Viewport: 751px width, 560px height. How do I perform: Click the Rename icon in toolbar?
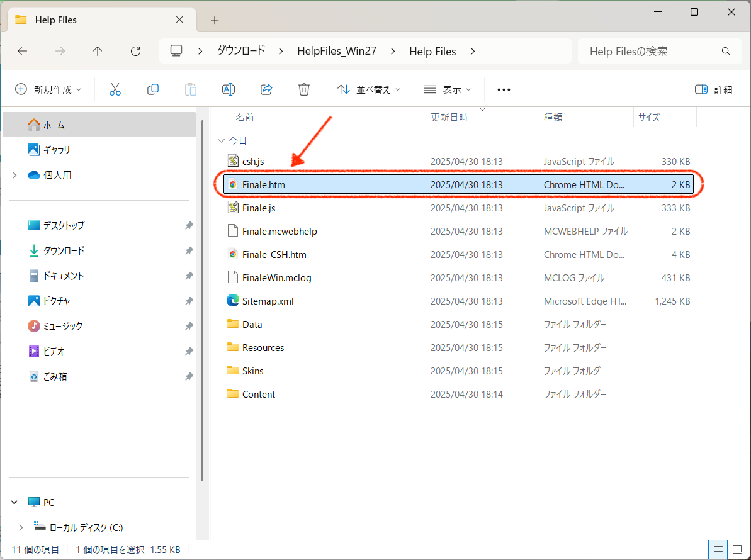[229, 89]
